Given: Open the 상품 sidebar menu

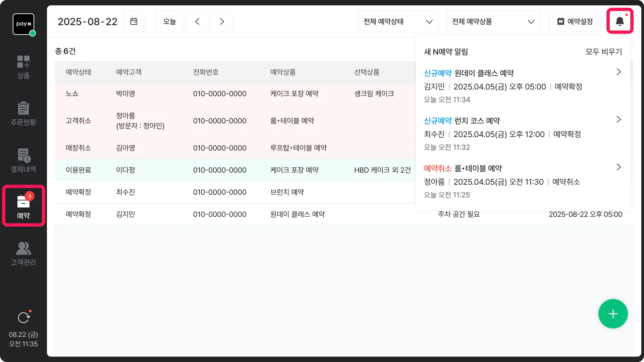Looking at the screenshot, I should pyautogui.click(x=23, y=67).
